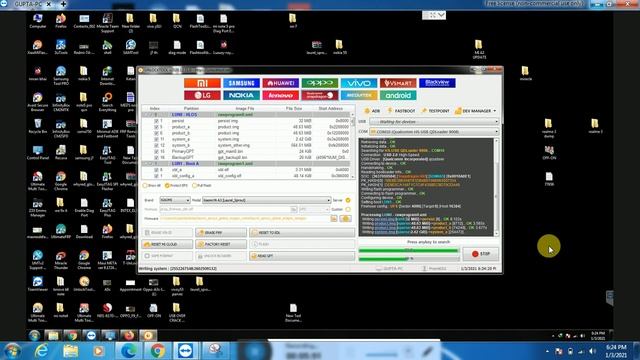This screenshot has height=360, width=640.
Task: Click log panel scrollbar down arrow
Action: pos(496,233)
